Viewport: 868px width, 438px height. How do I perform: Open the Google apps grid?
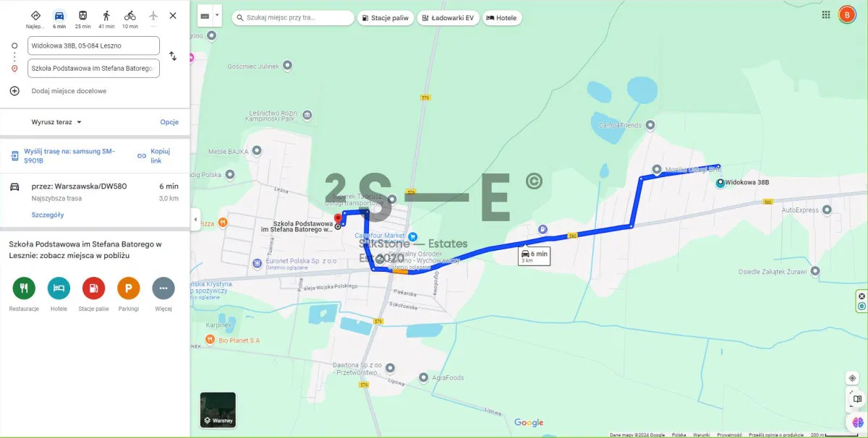coord(826,14)
